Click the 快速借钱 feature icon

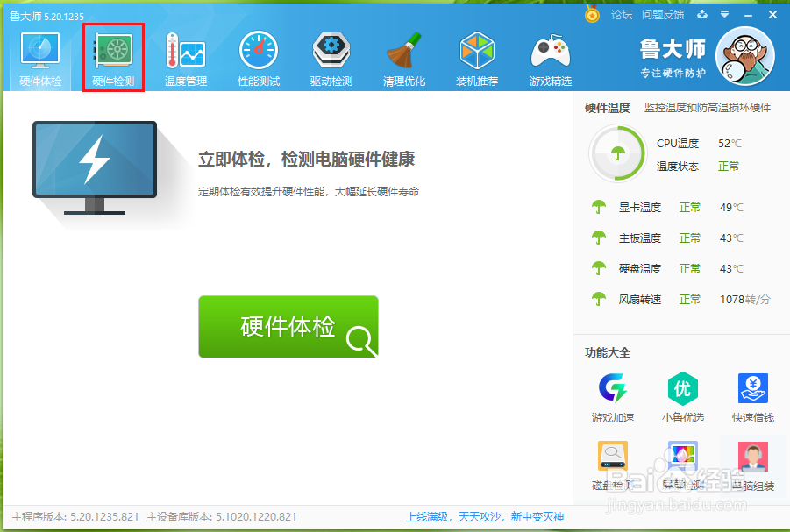pos(751,387)
